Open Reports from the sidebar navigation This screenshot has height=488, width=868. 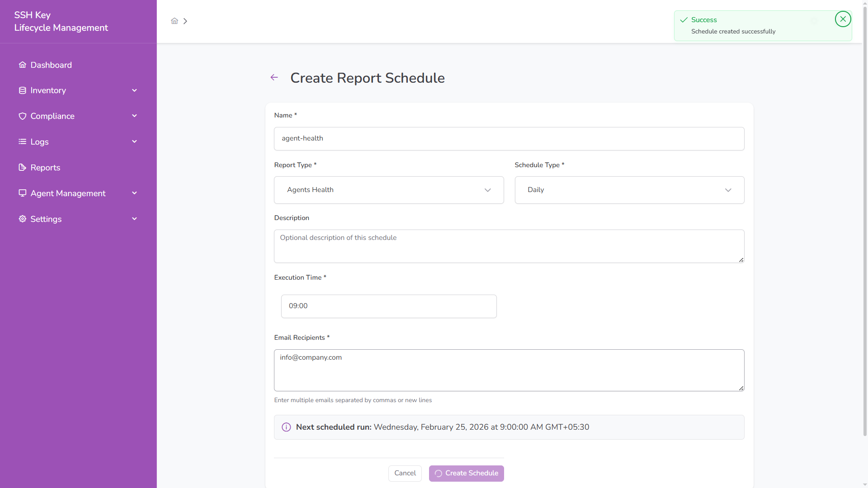pos(45,167)
